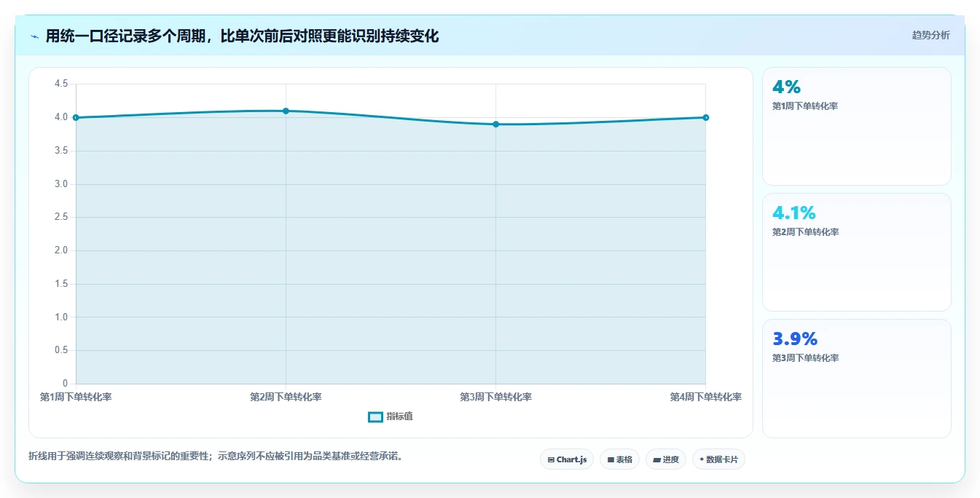Viewport: 980px width, 498px height.
Task: Click the star icon in 数据卡片 tag
Action: pyautogui.click(x=702, y=459)
